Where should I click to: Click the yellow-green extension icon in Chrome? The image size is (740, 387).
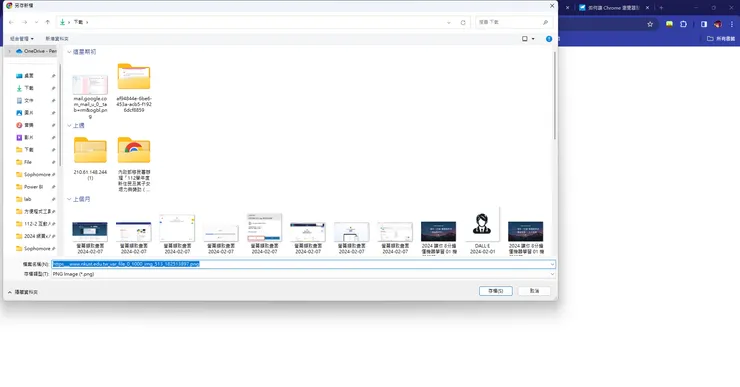tap(669, 24)
